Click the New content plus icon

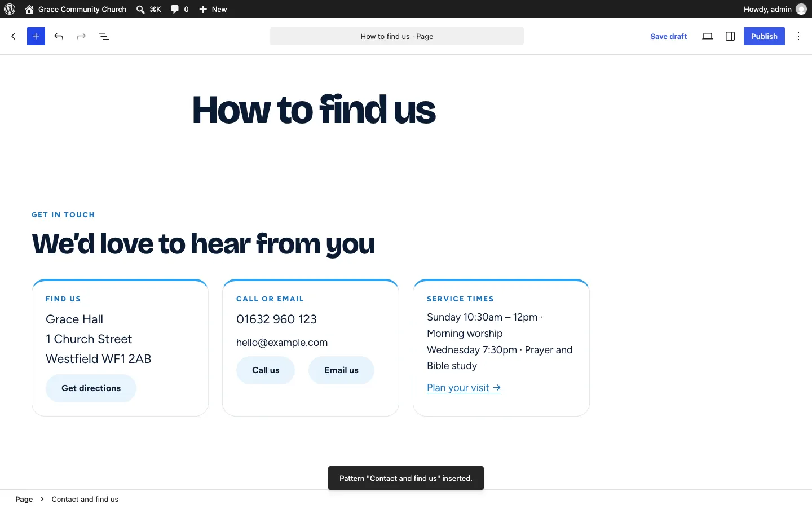tap(203, 9)
